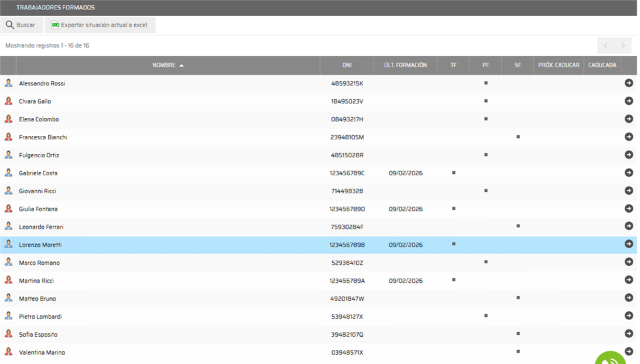Open details arrow for Alessandro Rossi
Screen dimensions: 640x364
tap(629, 83)
